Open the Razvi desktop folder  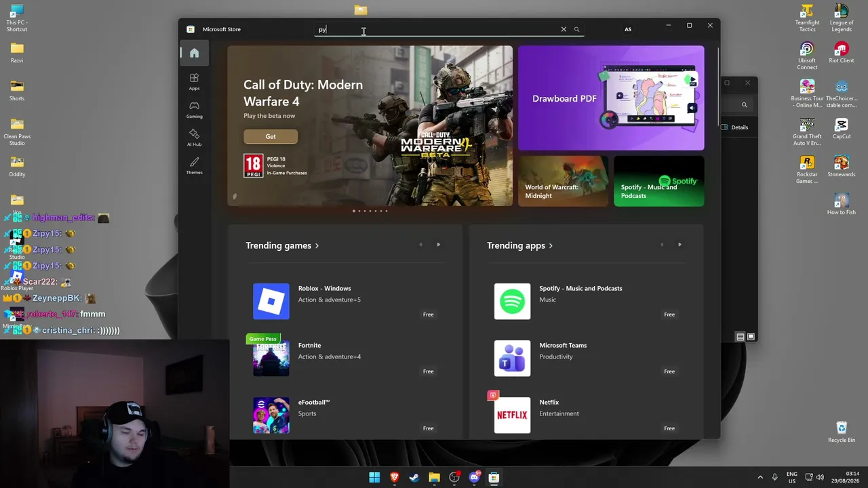tap(17, 53)
